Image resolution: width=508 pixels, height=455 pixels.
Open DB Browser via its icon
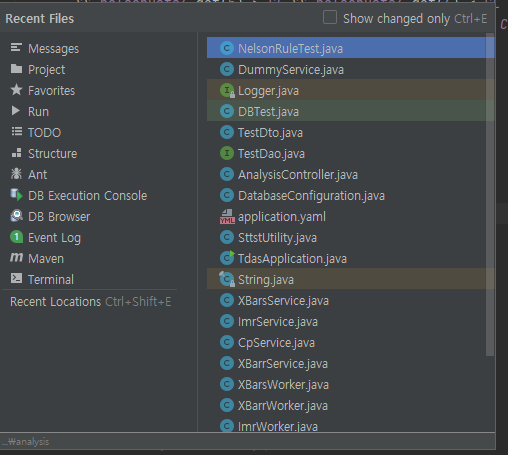click(16, 216)
